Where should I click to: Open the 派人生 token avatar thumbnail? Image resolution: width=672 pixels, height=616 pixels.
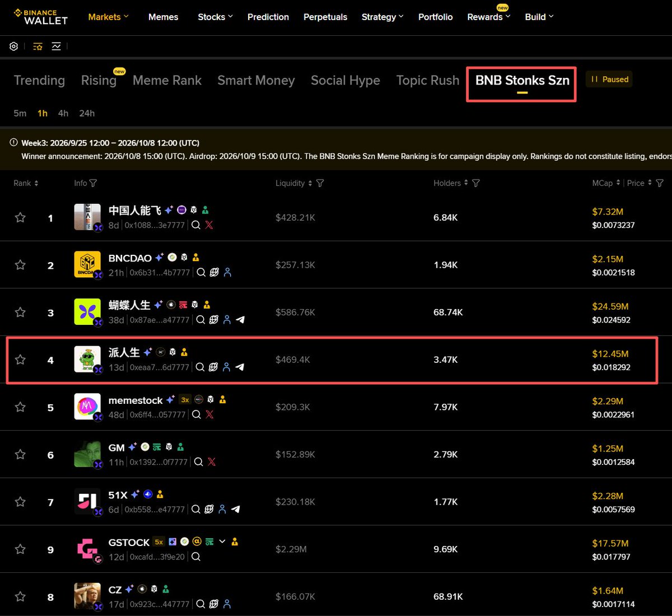tap(87, 360)
